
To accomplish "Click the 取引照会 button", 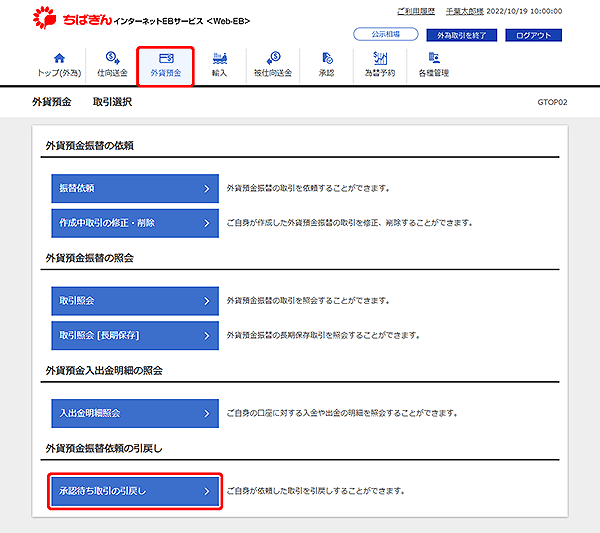I will 135,301.
